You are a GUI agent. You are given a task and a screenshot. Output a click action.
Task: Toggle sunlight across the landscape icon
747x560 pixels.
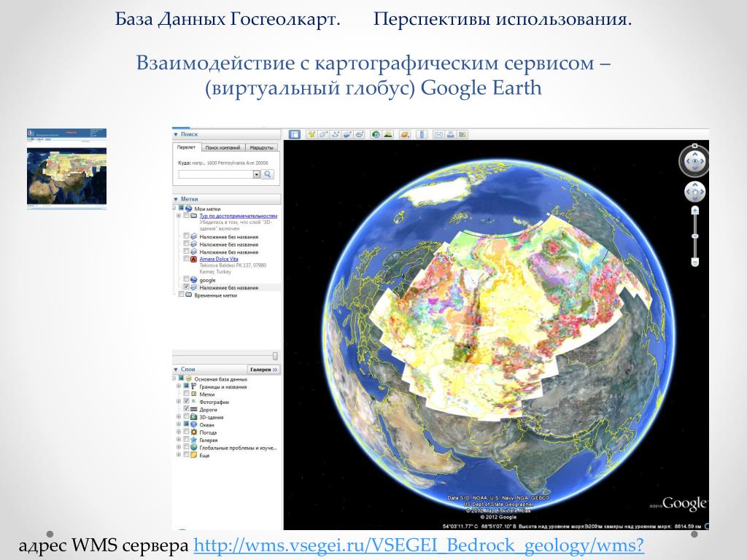click(388, 135)
